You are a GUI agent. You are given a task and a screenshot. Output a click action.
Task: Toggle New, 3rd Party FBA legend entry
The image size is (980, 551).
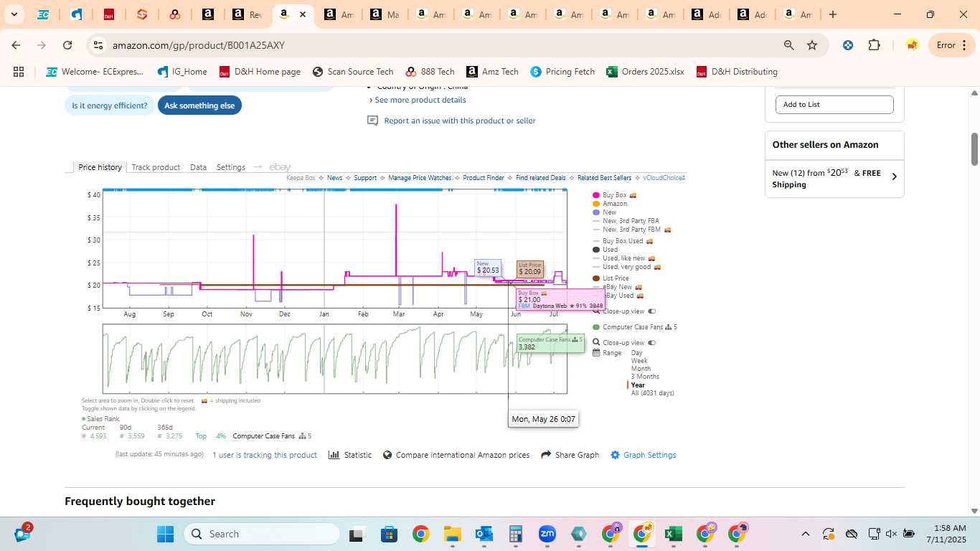point(626,221)
